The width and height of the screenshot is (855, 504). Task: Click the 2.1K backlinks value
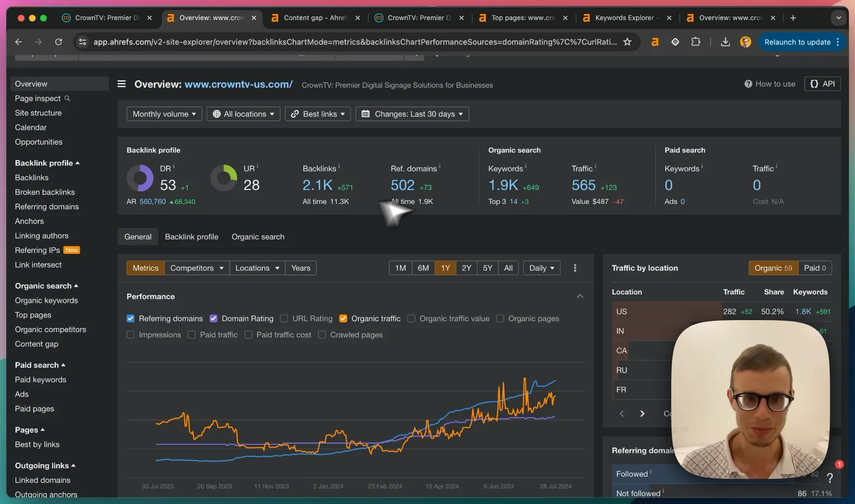[317, 185]
